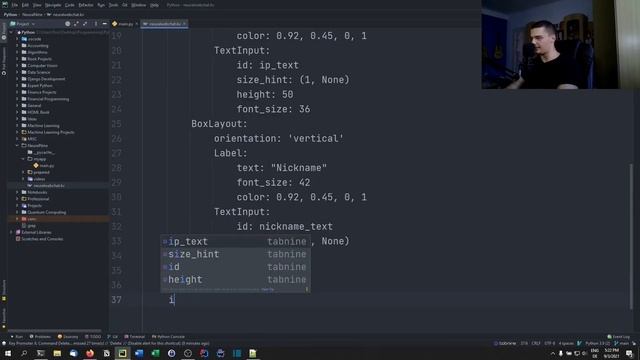The height and width of the screenshot is (360, 640).
Task: Open the Python Console tool window
Action: click(x=169, y=337)
